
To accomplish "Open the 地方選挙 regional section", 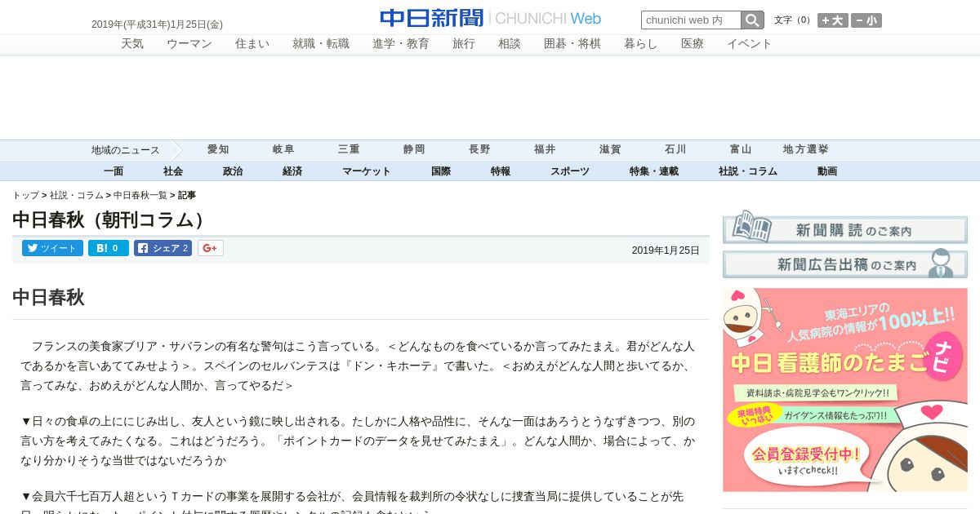I will click(x=806, y=150).
